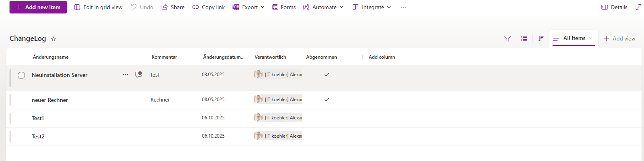Open comments for Neuinstallation Server
This screenshot has width=644, height=161.
click(x=139, y=75)
